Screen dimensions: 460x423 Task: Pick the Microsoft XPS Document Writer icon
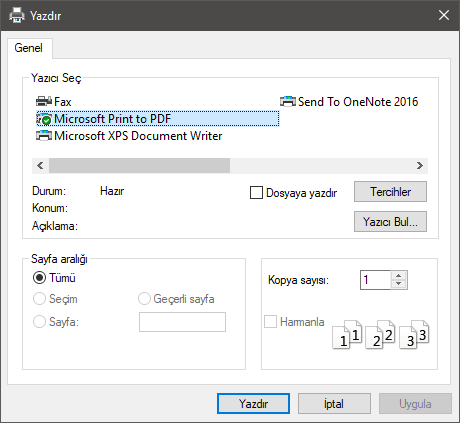click(44, 136)
